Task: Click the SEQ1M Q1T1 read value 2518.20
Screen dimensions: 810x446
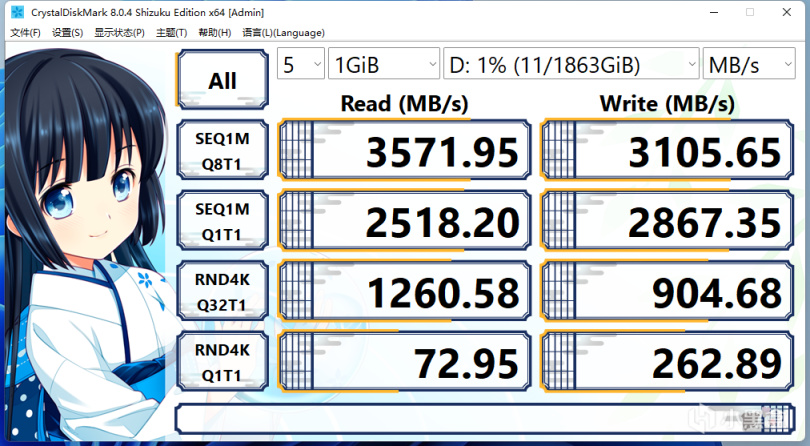Action: click(404, 221)
